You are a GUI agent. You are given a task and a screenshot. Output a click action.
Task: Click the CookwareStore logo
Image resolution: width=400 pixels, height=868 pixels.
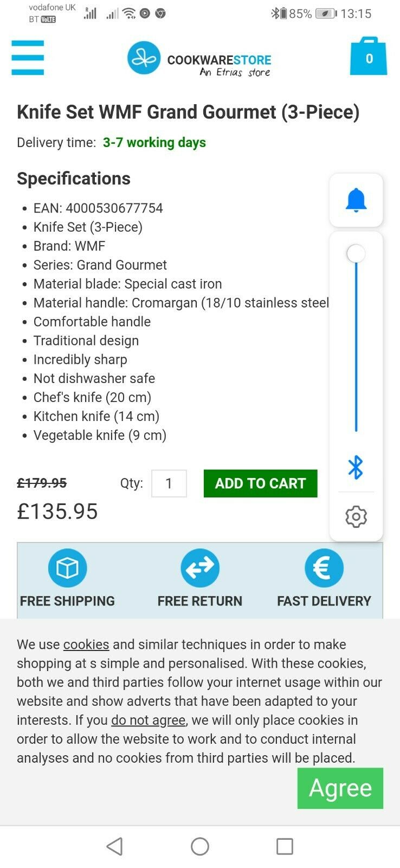pos(198,59)
